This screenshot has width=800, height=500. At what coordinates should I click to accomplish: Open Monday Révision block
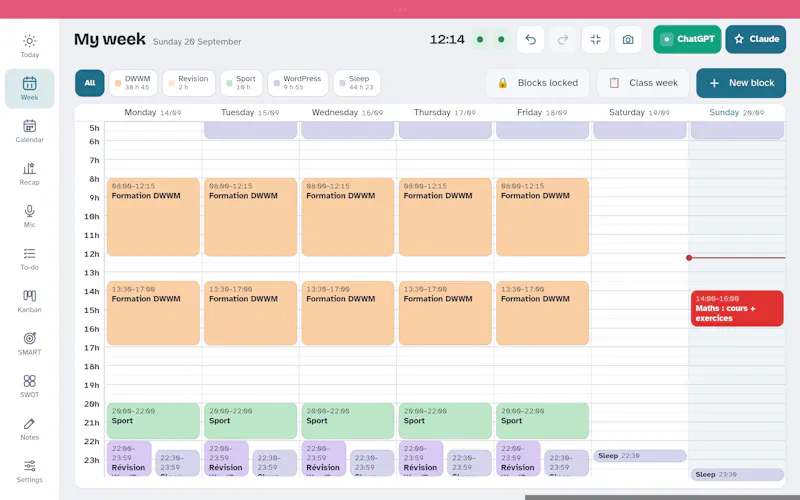(x=129, y=459)
